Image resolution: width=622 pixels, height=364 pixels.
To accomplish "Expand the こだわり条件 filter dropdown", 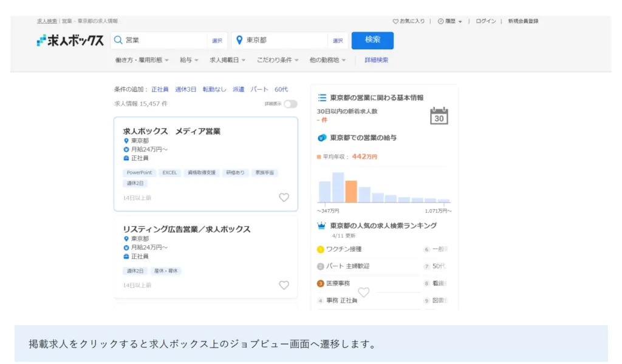I will 278,60.
